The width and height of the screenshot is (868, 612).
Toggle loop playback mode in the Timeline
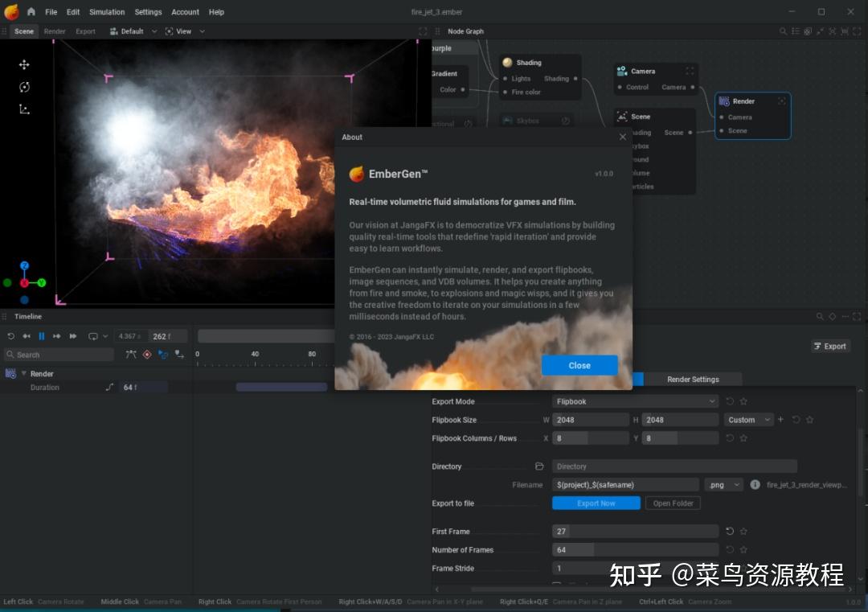coord(94,335)
